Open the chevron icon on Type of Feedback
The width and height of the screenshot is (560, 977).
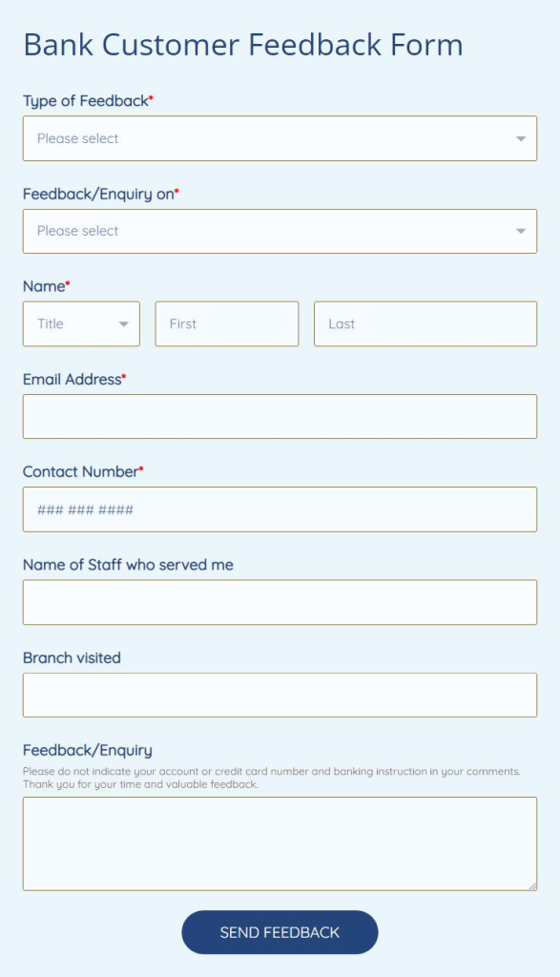pos(521,137)
